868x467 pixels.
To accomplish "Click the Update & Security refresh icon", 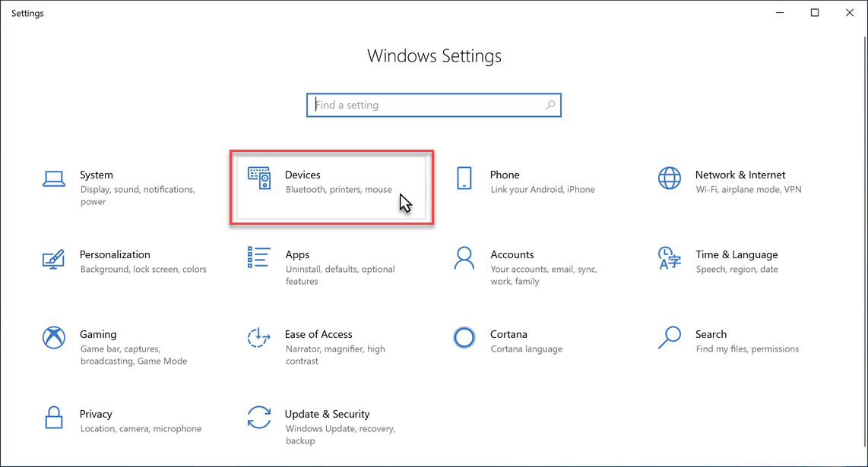I will click(258, 417).
